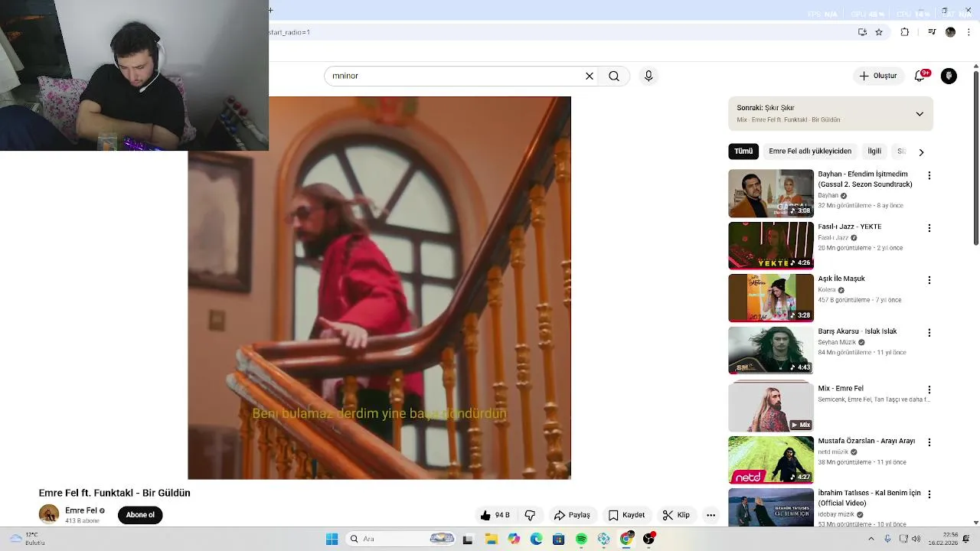Click the Paylaş share button
Image resolution: width=980 pixels, height=551 pixels.
click(x=572, y=515)
